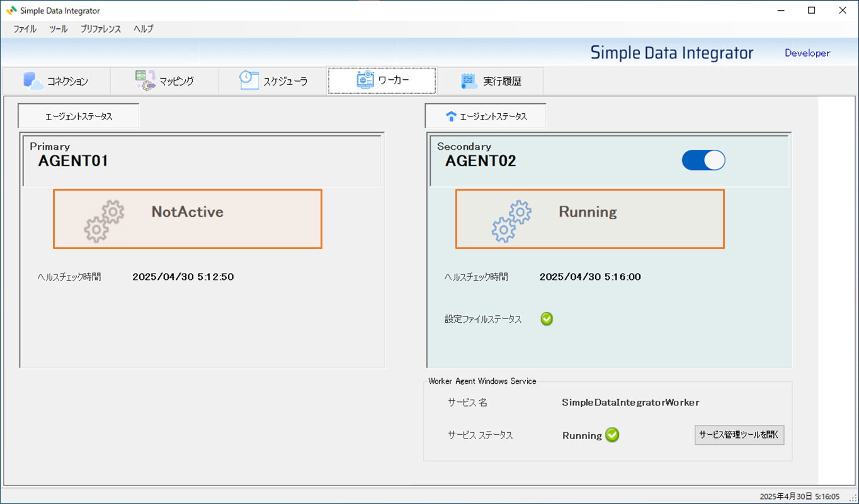The width and height of the screenshot is (859, 504).
Task: Click the NotActive status text
Action: 188,212
